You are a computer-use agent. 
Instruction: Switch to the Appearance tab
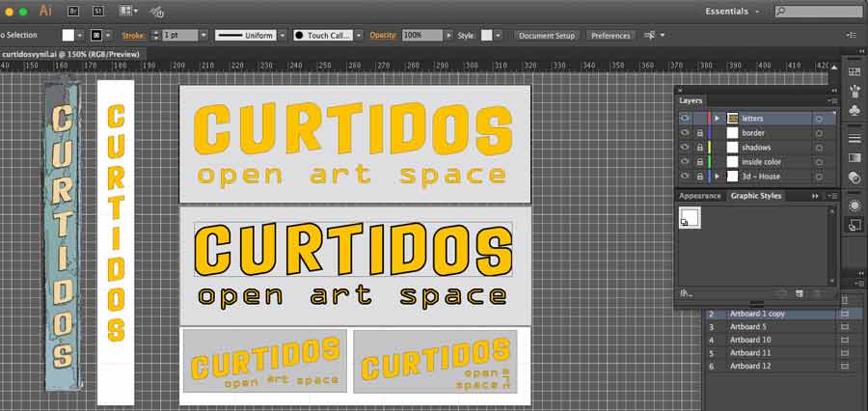pos(699,196)
